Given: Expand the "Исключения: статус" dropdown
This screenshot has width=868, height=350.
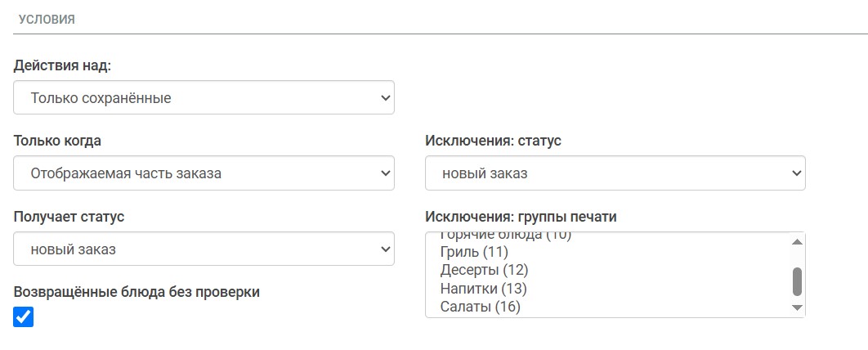Looking at the screenshot, I should coord(615,173).
